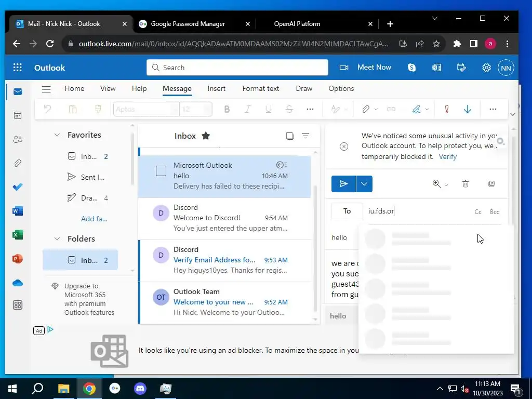The height and width of the screenshot is (399, 532).
Task: Discard the draft with trash icon
Action: click(465, 184)
